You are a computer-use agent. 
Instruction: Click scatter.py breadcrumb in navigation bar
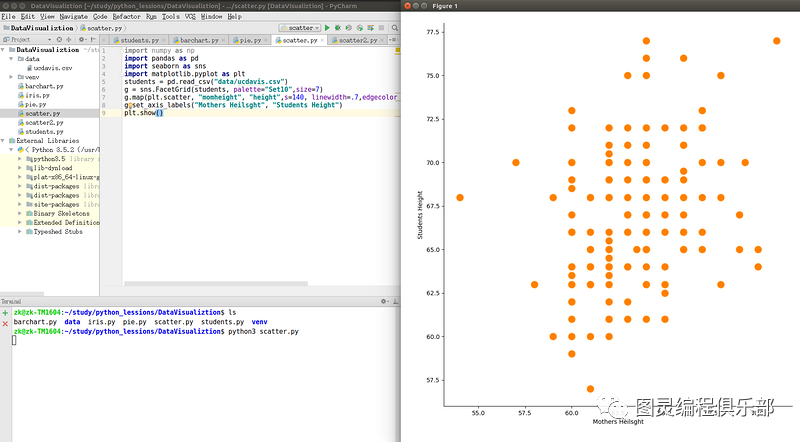point(101,28)
